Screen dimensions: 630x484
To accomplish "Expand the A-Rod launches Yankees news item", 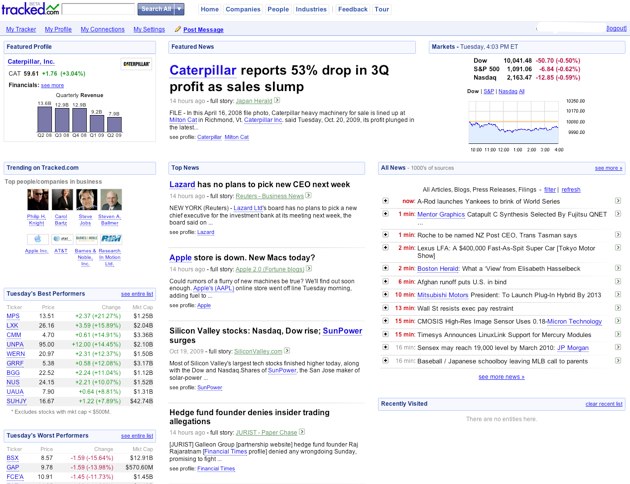I will click(x=385, y=200).
